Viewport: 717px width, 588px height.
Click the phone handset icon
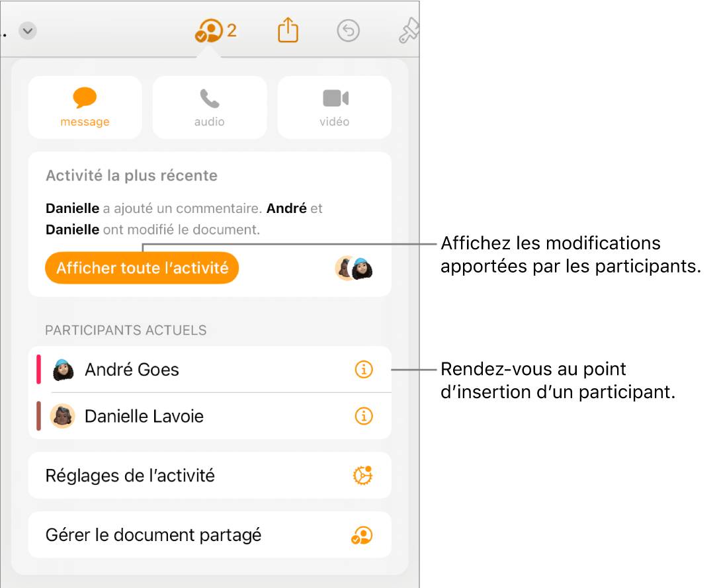tap(210, 99)
